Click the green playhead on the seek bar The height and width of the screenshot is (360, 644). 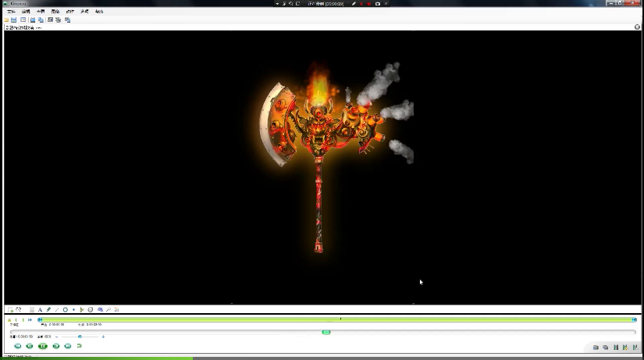coord(326,332)
